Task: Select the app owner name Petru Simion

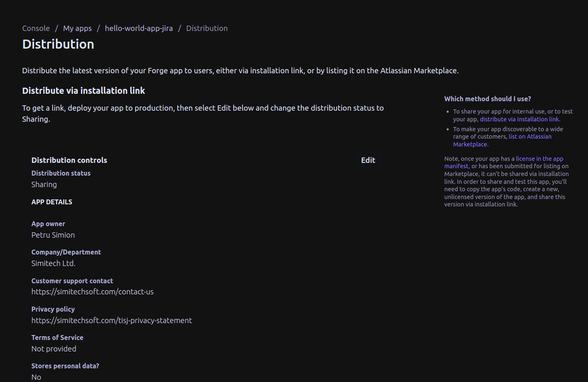Action: click(x=53, y=235)
